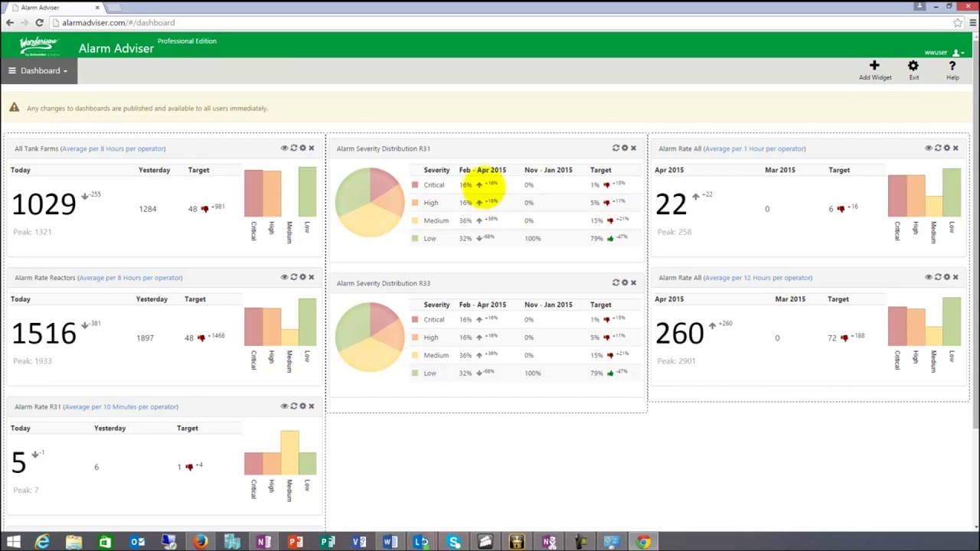The image size is (980, 551).
Task: Open the wwuser account dropdown
Action: (944, 53)
